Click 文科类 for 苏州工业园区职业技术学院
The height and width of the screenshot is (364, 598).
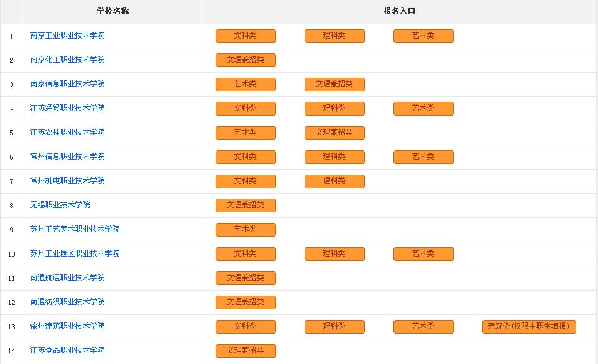246,254
